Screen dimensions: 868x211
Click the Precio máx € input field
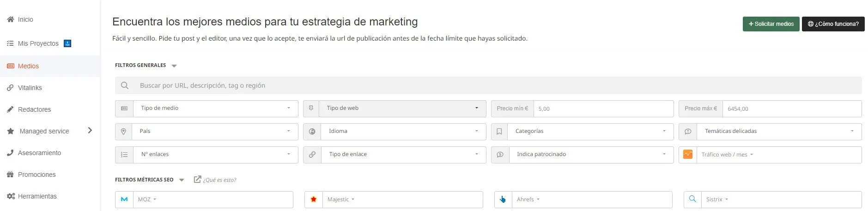tap(792, 109)
